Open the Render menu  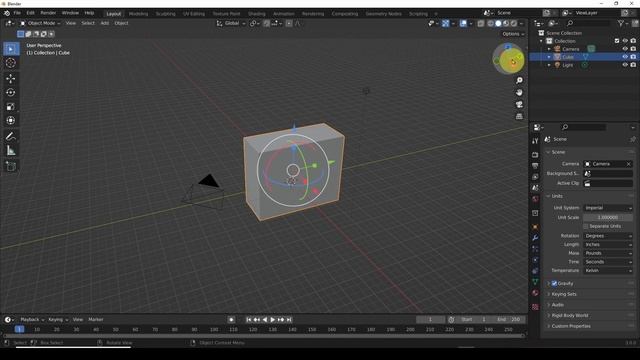click(x=48, y=13)
